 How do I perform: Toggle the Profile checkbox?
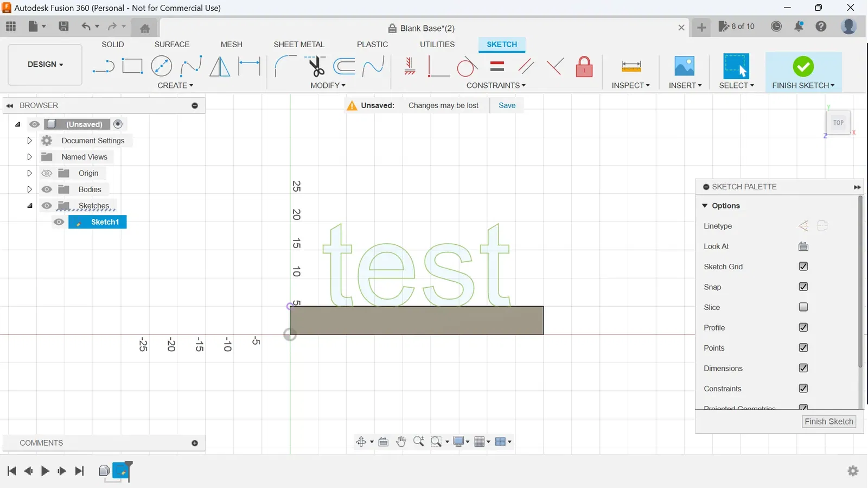(x=803, y=327)
